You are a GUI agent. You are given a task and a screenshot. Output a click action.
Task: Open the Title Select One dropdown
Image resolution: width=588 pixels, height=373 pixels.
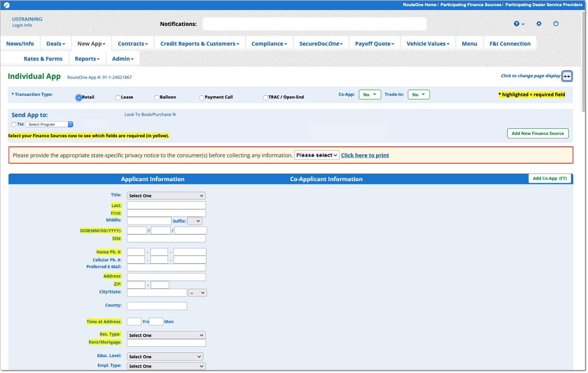(166, 196)
